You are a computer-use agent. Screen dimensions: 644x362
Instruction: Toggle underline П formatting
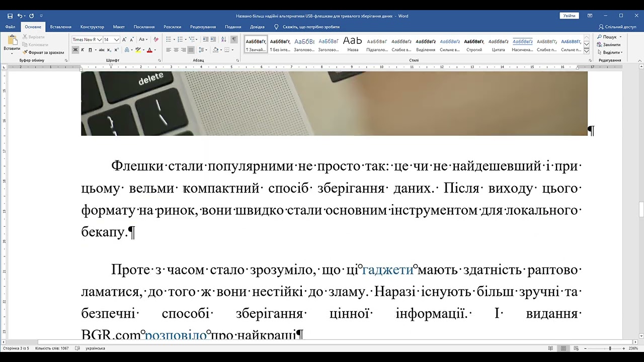click(x=90, y=50)
